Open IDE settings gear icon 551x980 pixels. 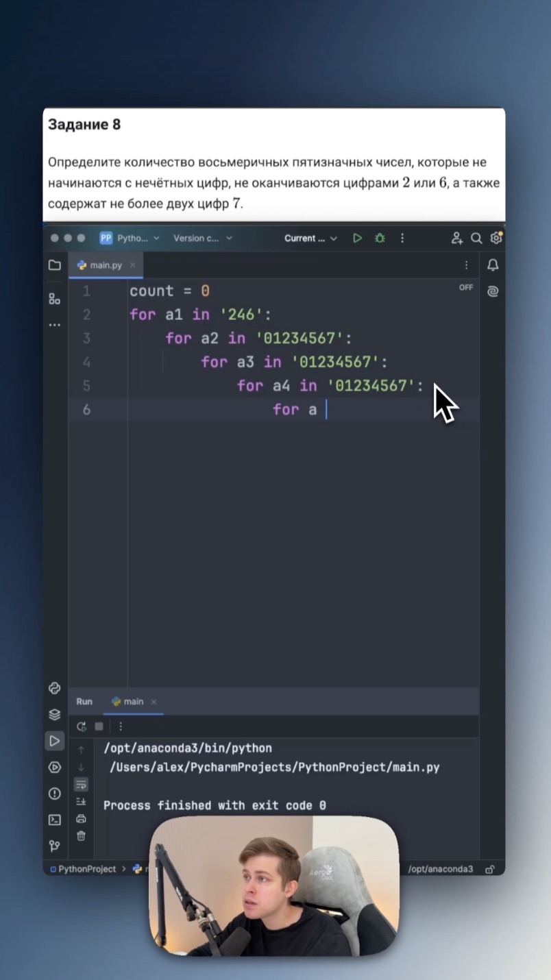(496, 238)
